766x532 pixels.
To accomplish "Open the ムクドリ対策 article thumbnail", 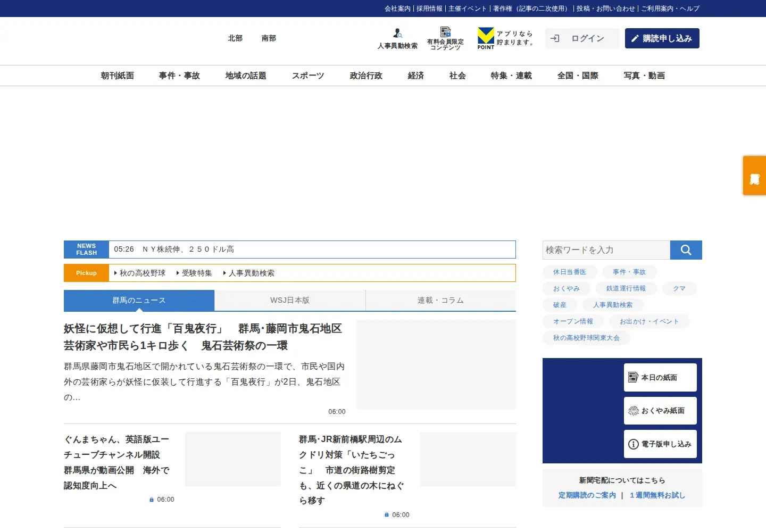I will click(468, 459).
